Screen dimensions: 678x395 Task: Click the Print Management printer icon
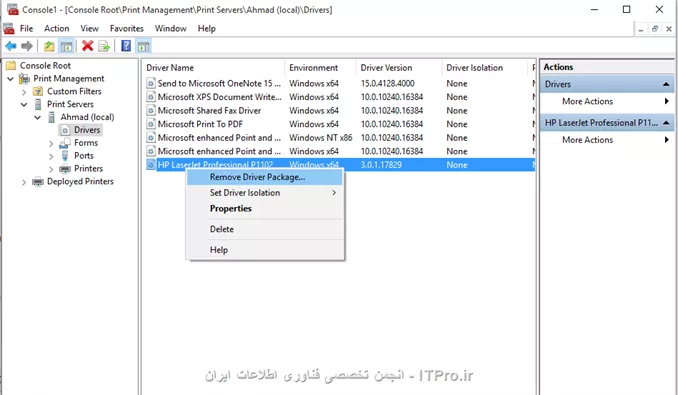click(x=24, y=79)
